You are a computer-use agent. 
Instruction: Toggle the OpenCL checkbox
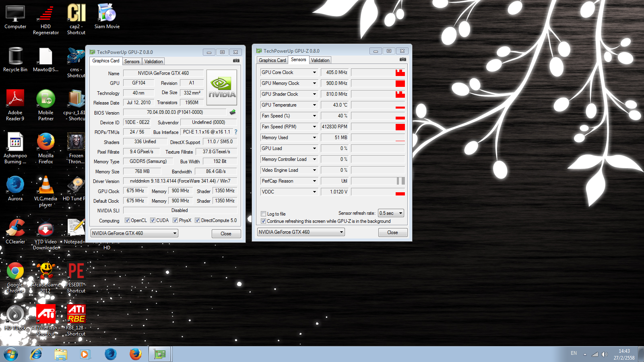click(x=127, y=220)
